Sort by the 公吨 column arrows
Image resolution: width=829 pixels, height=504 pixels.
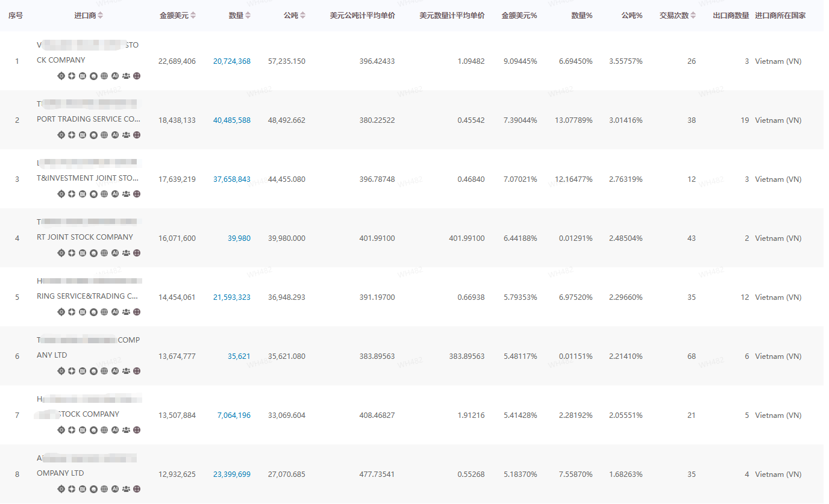tap(302, 16)
